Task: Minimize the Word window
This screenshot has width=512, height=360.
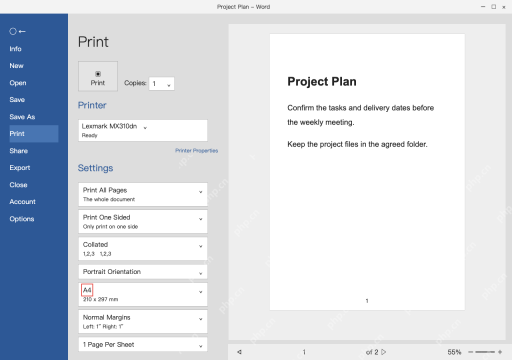Action: tap(483, 7)
